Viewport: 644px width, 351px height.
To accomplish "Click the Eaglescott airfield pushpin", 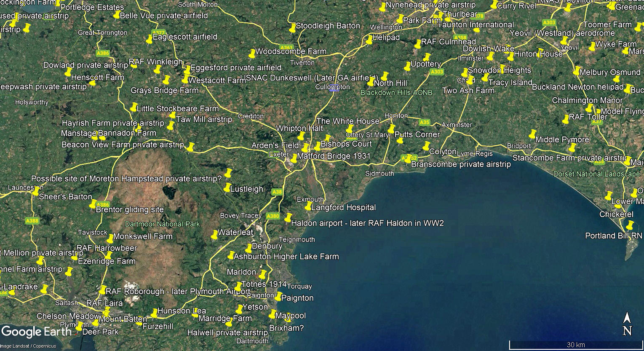I will point(149,40).
